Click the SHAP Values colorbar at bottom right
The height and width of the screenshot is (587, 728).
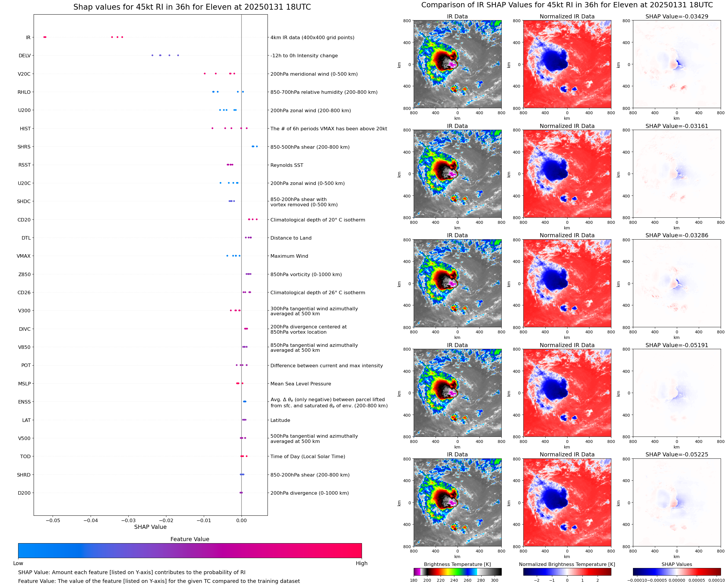coord(676,572)
